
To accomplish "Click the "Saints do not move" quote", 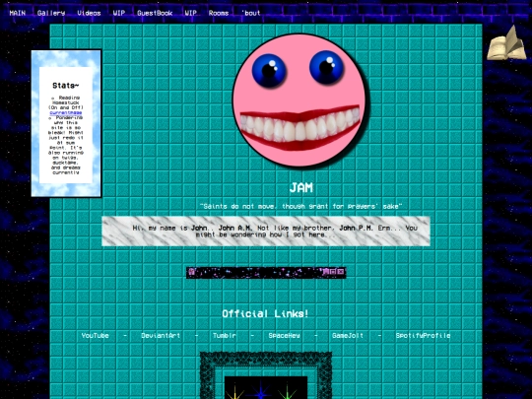I will (x=300, y=206).
